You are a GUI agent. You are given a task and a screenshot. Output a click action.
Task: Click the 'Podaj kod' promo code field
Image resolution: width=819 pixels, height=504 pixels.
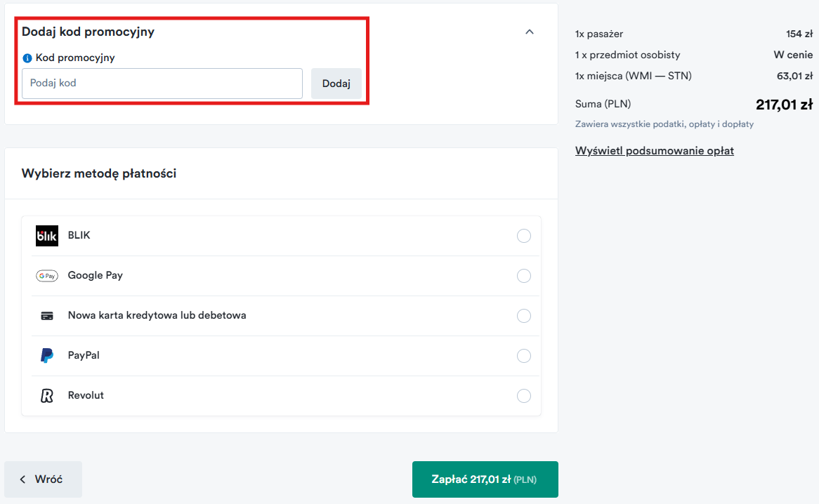coord(162,84)
